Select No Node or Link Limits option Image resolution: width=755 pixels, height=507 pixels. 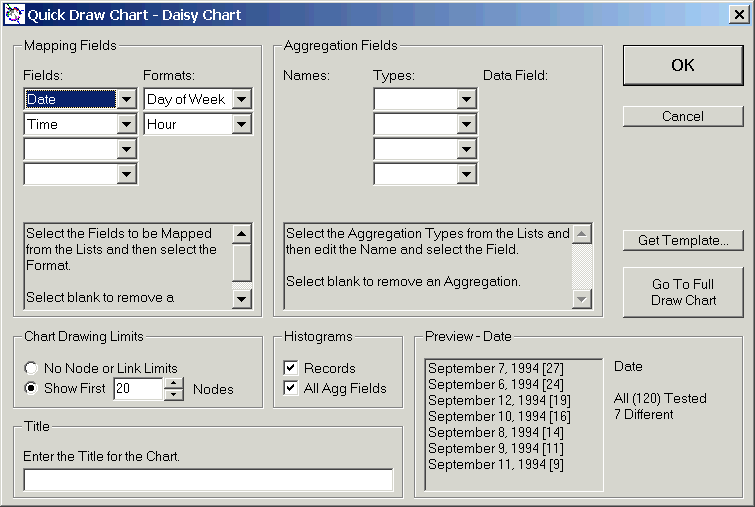(x=33, y=368)
